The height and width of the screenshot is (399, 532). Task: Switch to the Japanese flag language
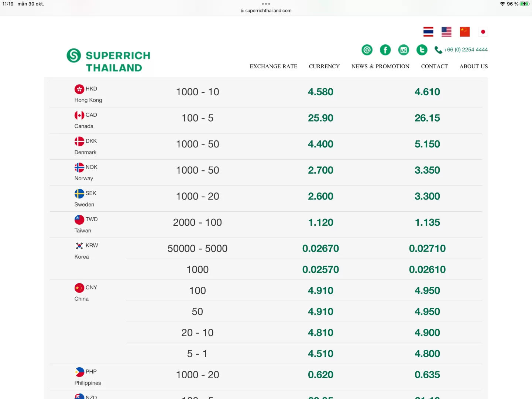click(x=483, y=32)
